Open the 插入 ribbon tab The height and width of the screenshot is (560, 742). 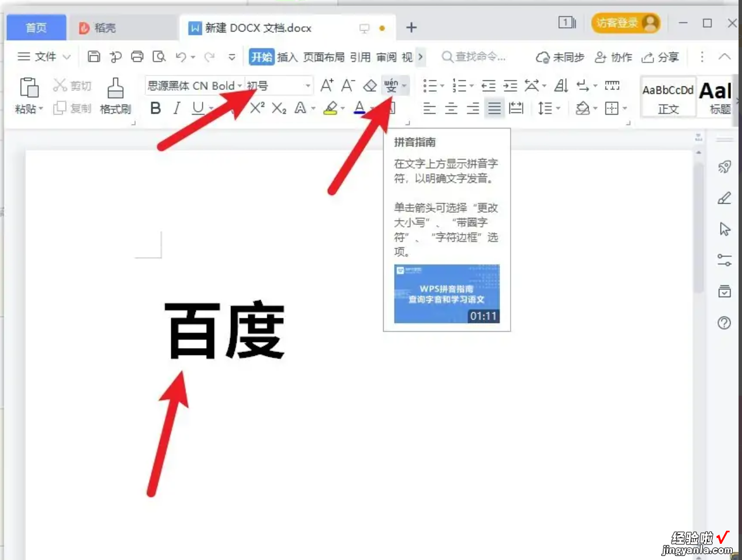pyautogui.click(x=287, y=57)
